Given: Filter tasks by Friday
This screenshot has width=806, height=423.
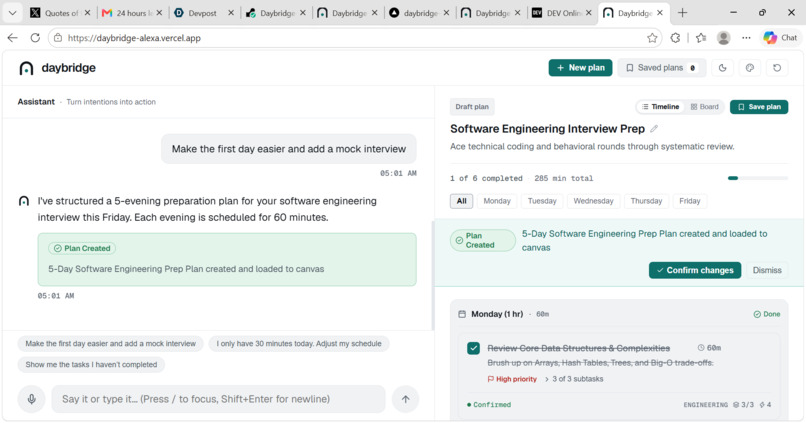Looking at the screenshot, I should point(690,201).
